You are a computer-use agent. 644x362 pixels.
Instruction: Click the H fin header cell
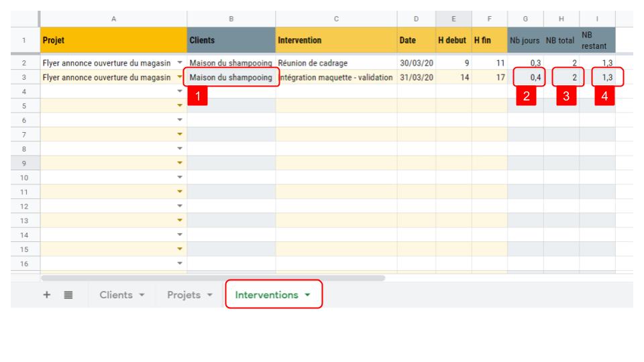(x=490, y=40)
